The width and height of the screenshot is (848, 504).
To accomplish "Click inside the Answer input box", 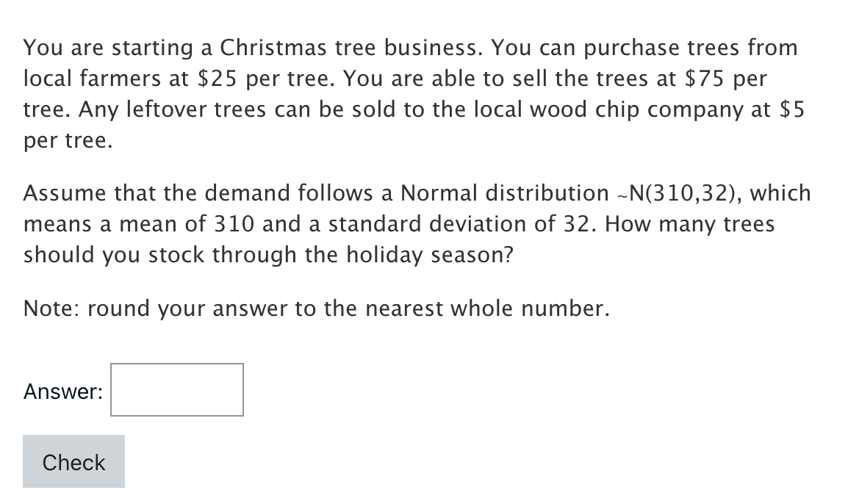I will [x=176, y=389].
